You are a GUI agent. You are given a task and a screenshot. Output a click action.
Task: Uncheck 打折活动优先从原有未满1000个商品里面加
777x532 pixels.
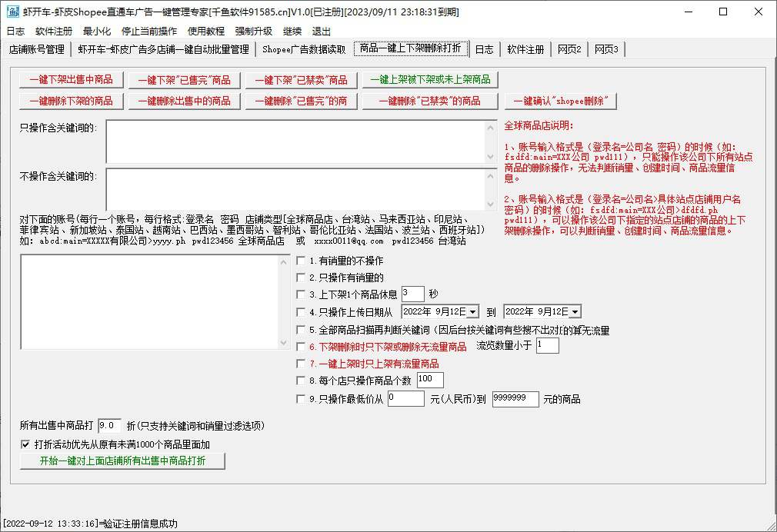25,444
